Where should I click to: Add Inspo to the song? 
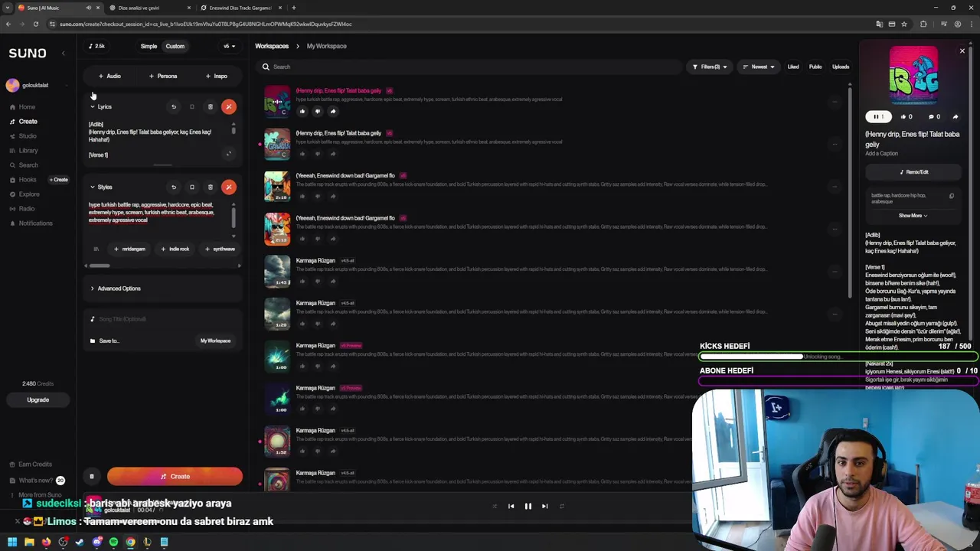[217, 76]
